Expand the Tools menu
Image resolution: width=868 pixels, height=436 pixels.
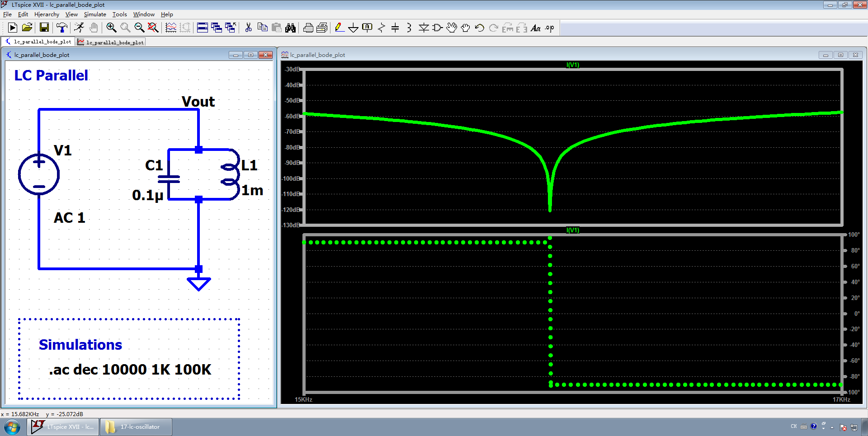pos(119,14)
